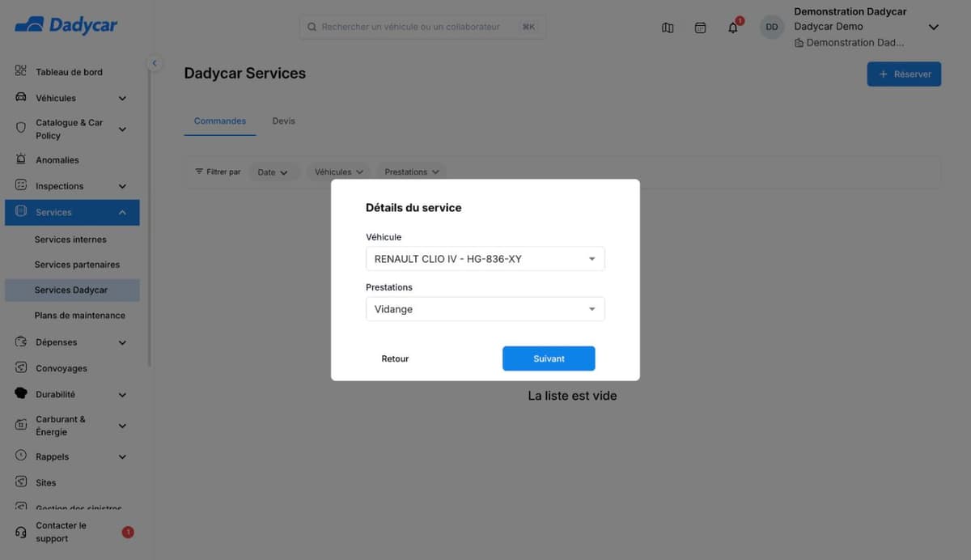The image size is (971, 560).
Task: Click the Catalogue & Car Policy shield icon
Action: [x=21, y=128]
